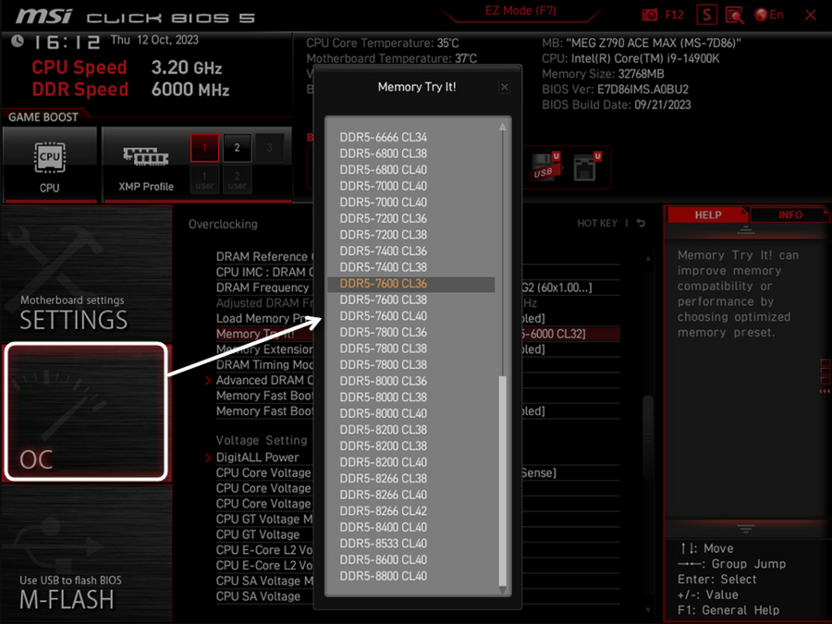The image size is (832, 624).
Task: Select the USB storage device icon
Action: (x=546, y=166)
